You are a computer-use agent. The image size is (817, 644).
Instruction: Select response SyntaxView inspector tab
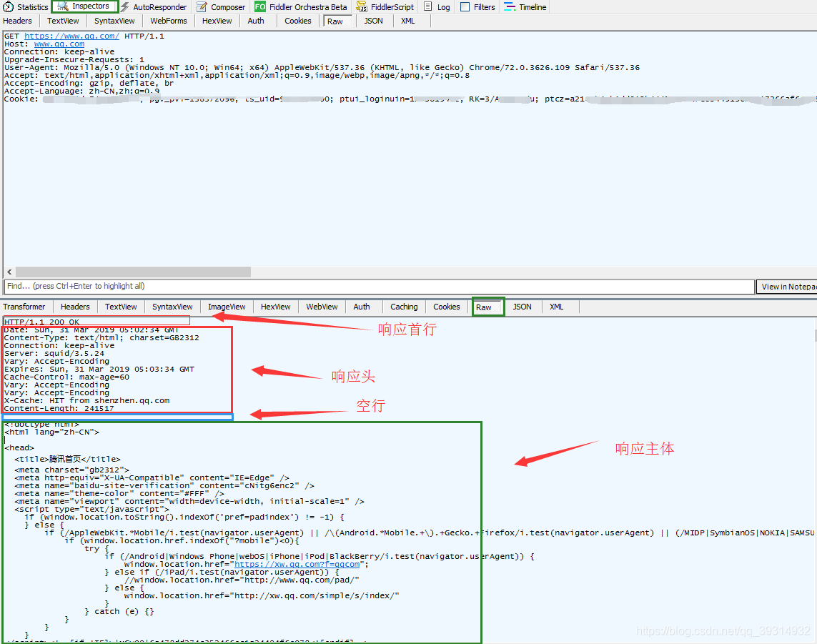click(x=172, y=307)
